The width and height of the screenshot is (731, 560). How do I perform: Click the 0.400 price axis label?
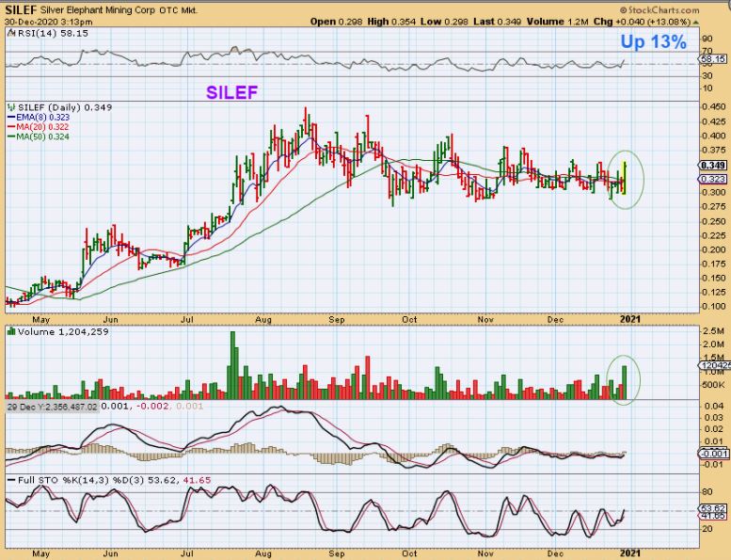click(714, 136)
